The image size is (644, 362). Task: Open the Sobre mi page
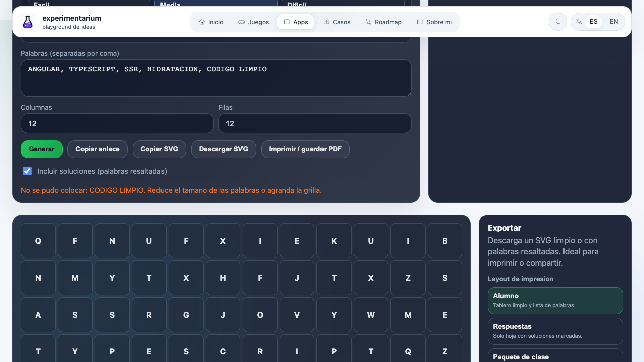434,22
